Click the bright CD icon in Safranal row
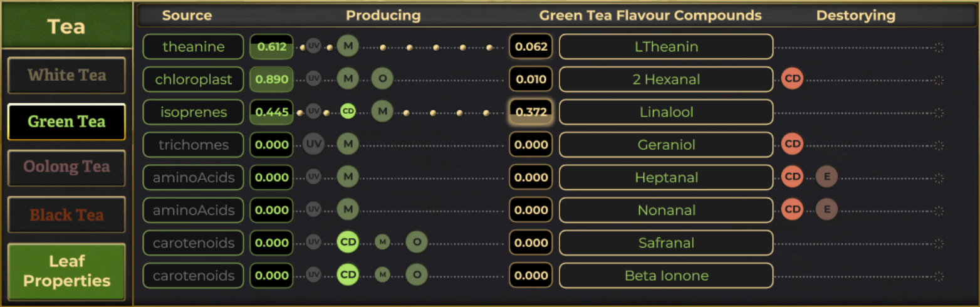Viewport: 980px width, 307px height. coord(348,242)
